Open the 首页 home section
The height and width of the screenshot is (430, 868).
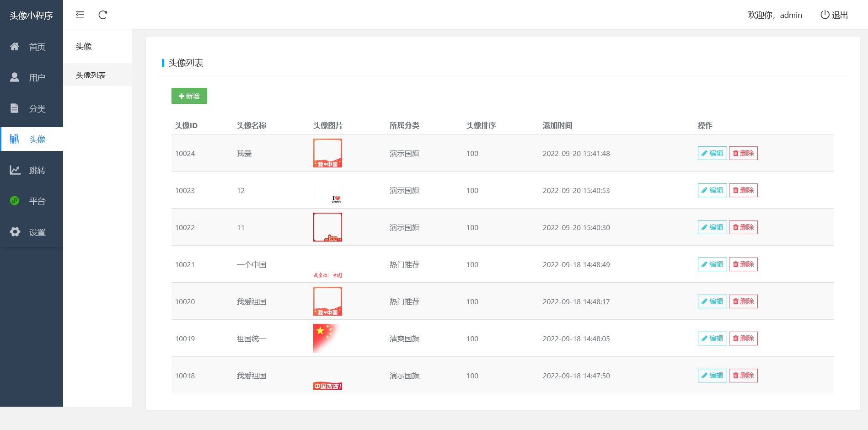click(x=31, y=47)
